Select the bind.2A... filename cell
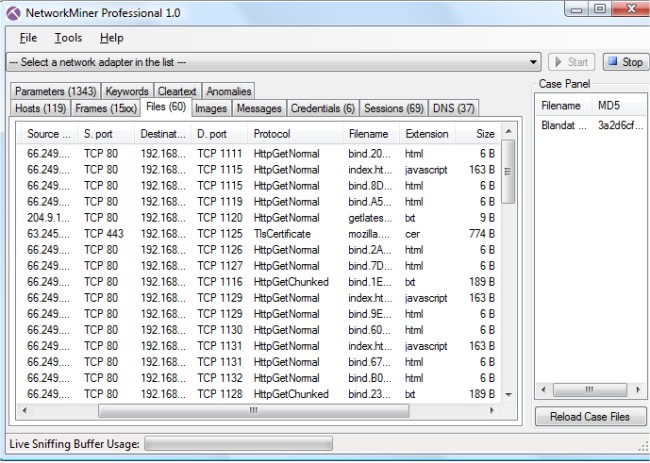This screenshot has height=463, width=650. (x=369, y=250)
